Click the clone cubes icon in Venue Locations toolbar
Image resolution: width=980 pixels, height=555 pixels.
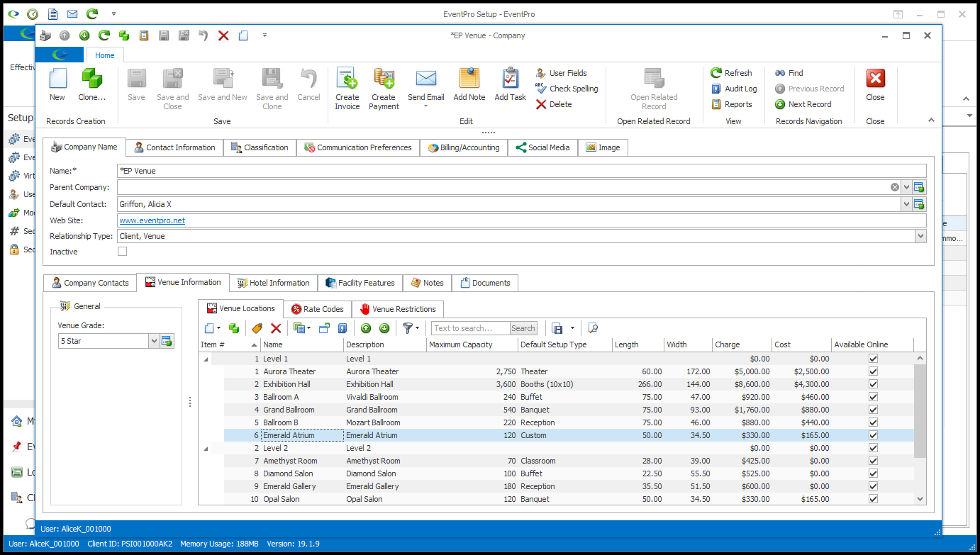tap(233, 328)
